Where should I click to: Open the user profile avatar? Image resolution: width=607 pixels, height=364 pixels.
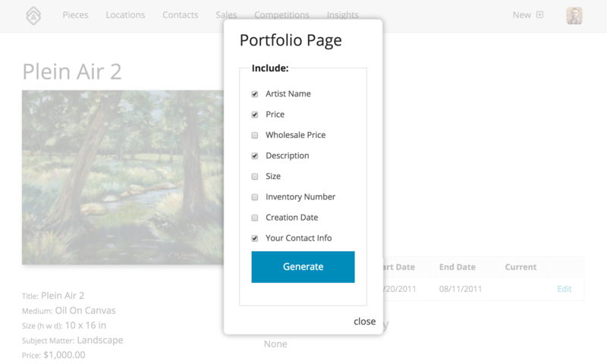tap(574, 15)
